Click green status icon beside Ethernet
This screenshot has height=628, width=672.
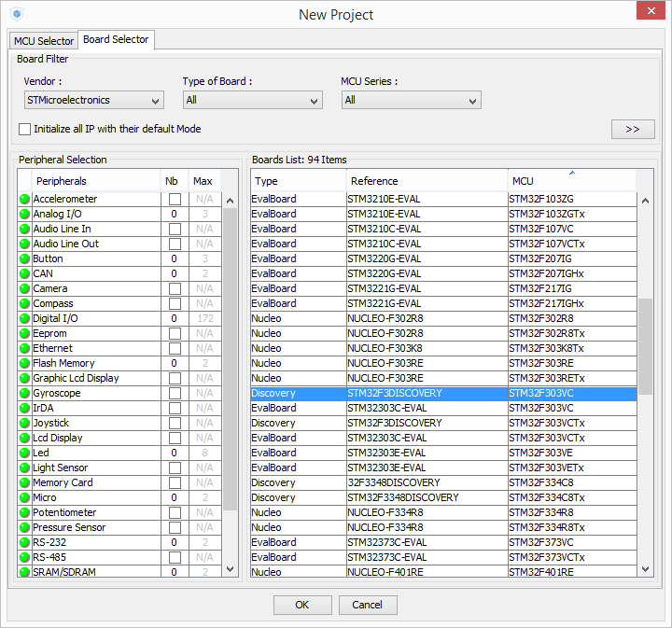pyautogui.click(x=25, y=349)
